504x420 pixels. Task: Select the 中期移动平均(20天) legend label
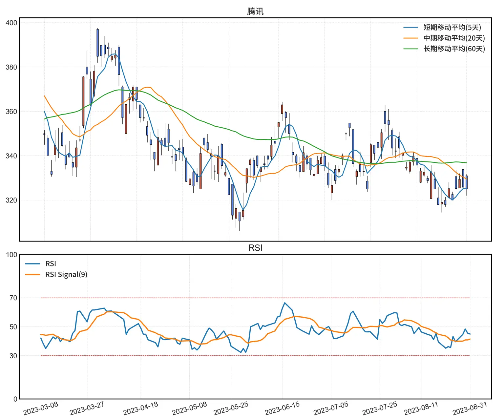454,38
